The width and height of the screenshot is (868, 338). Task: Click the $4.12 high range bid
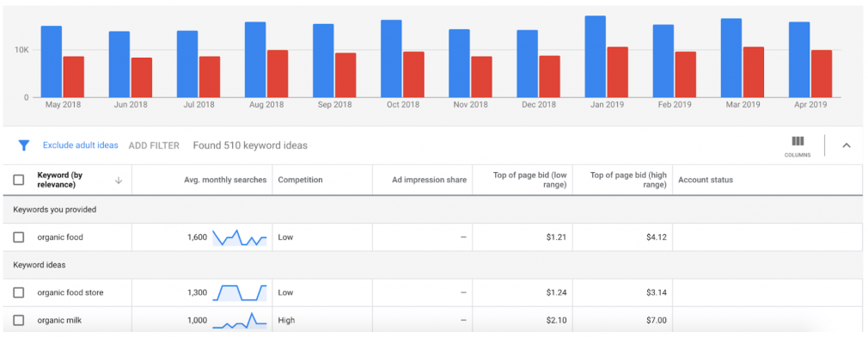coord(656,237)
